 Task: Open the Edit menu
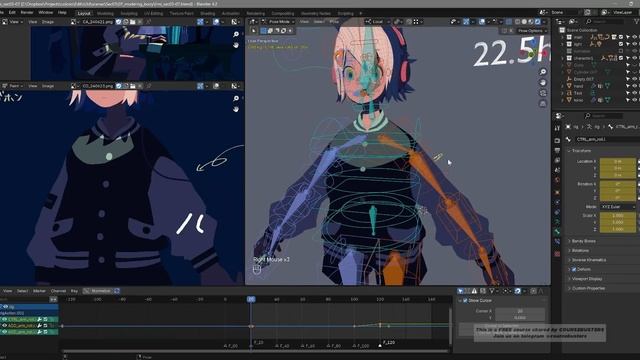pyautogui.click(x=12, y=13)
